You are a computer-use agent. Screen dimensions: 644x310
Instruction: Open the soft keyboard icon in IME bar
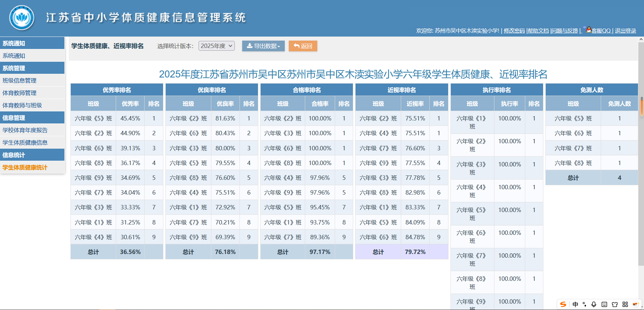click(604, 304)
